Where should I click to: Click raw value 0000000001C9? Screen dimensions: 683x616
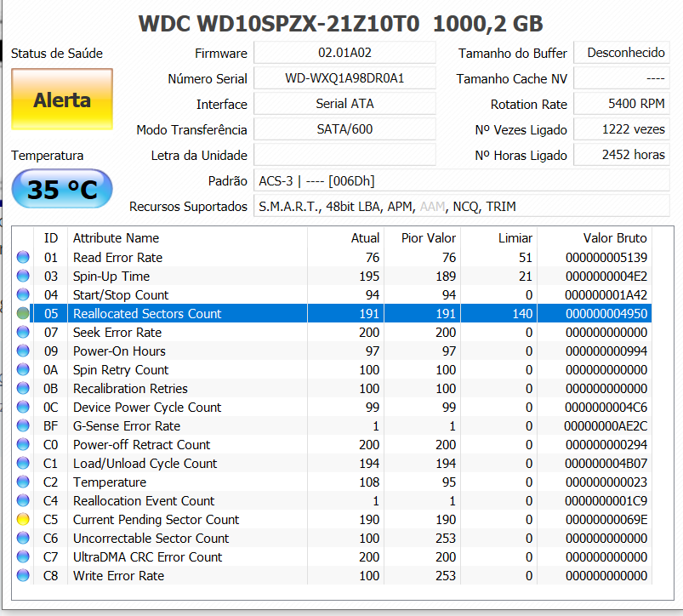[x=606, y=501]
